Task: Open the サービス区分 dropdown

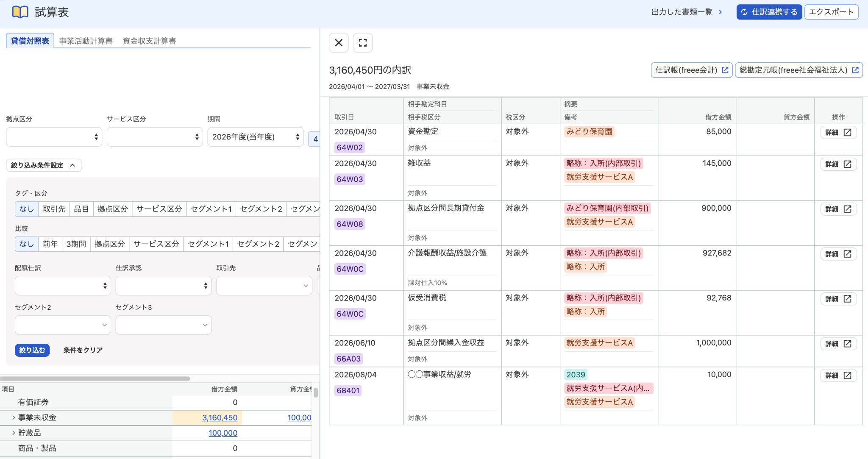Action: click(155, 137)
